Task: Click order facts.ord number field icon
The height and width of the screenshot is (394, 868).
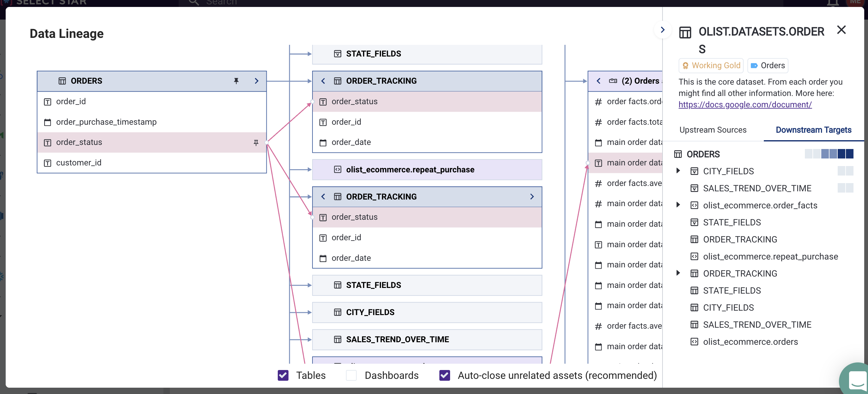Action: tap(598, 102)
